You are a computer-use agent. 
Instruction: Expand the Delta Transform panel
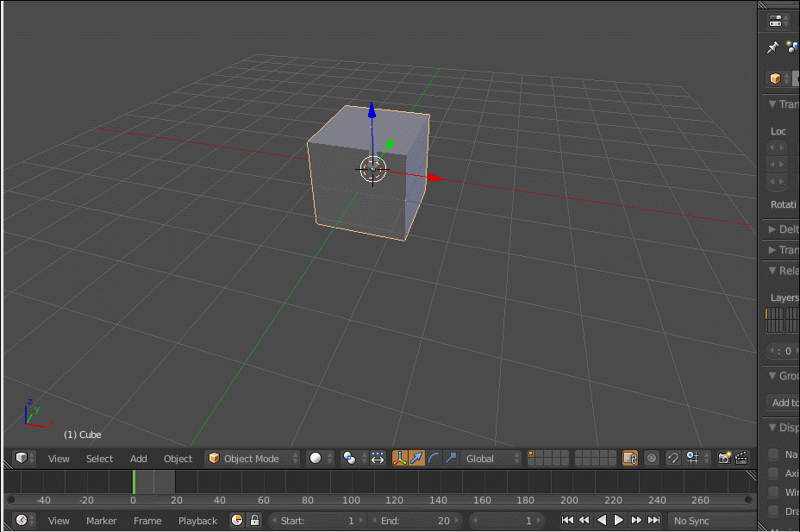[772, 229]
